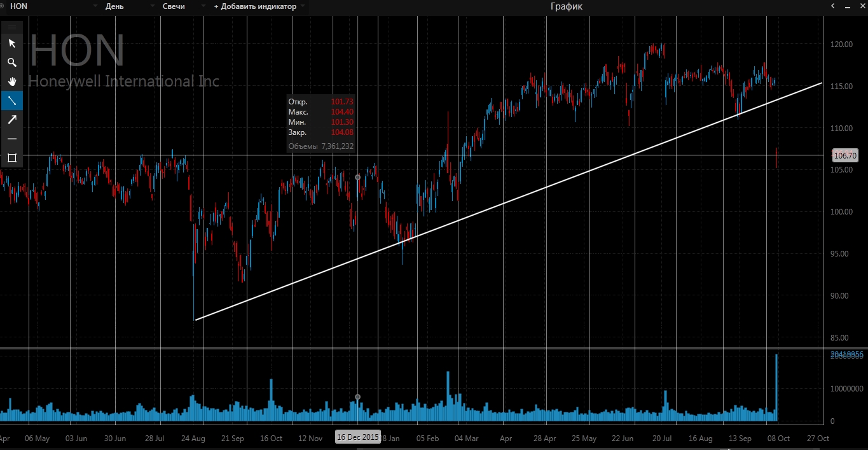Open the Добавить индикатор menu
This screenshot has height=450, width=868.
259,6
